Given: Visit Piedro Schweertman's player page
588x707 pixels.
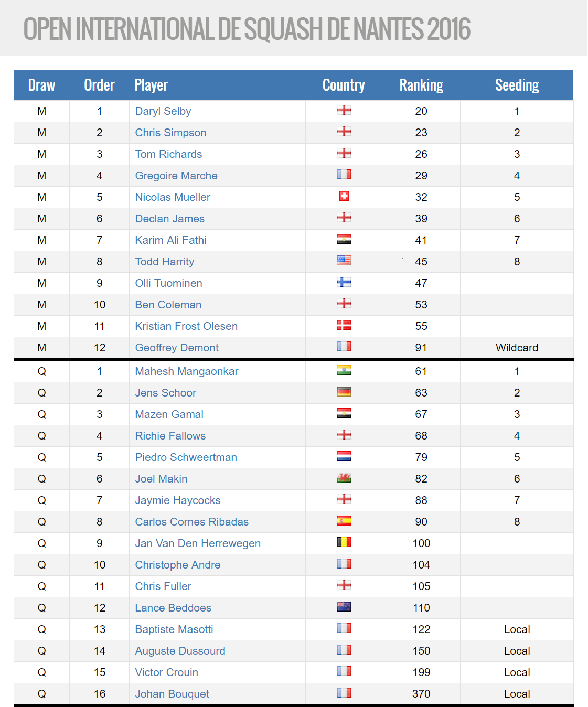Looking at the screenshot, I should coord(186,457).
